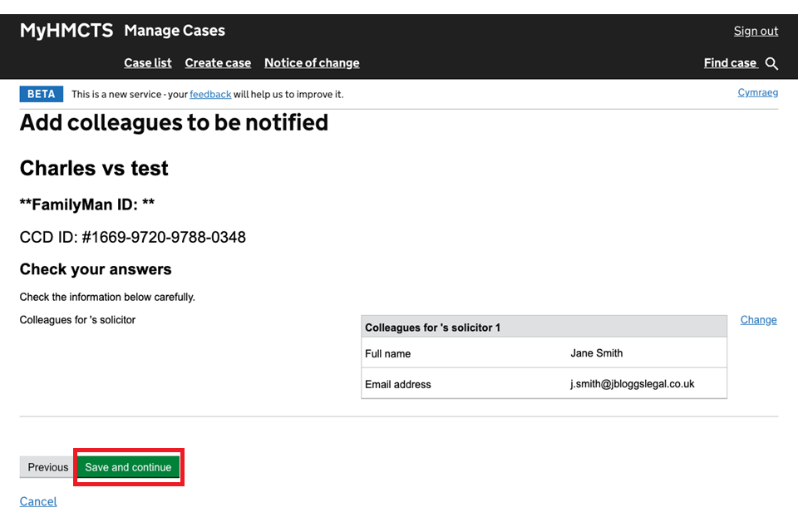Click the j.smith@jbloggslegal.co.uk email value
Viewport: 798px width, 532px height.
[x=632, y=384]
